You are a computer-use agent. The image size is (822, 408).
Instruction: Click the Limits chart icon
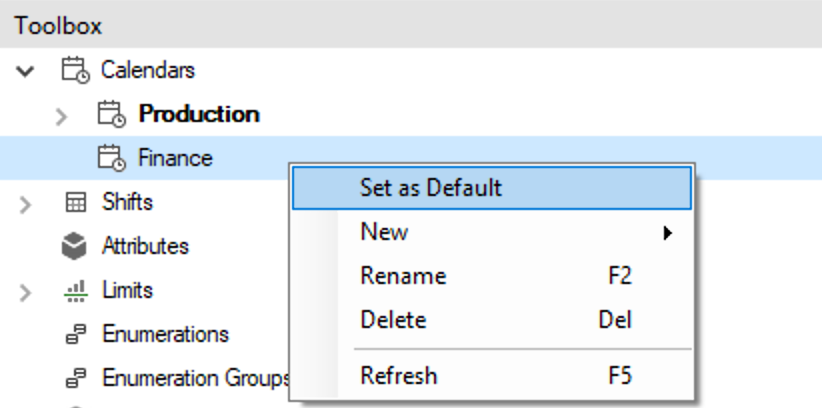[75, 291]
